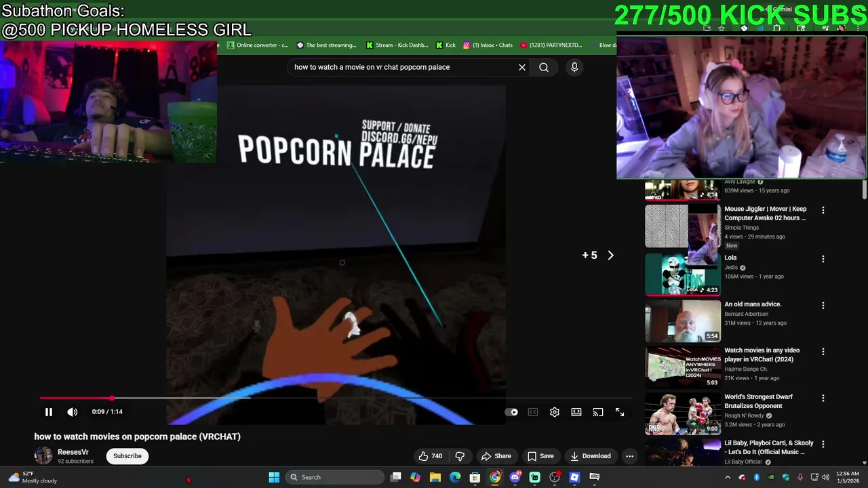Switch the player to theater mode
Image resolution: width=868 pixels, height=488 pixels.
click(x=576, y=412)
